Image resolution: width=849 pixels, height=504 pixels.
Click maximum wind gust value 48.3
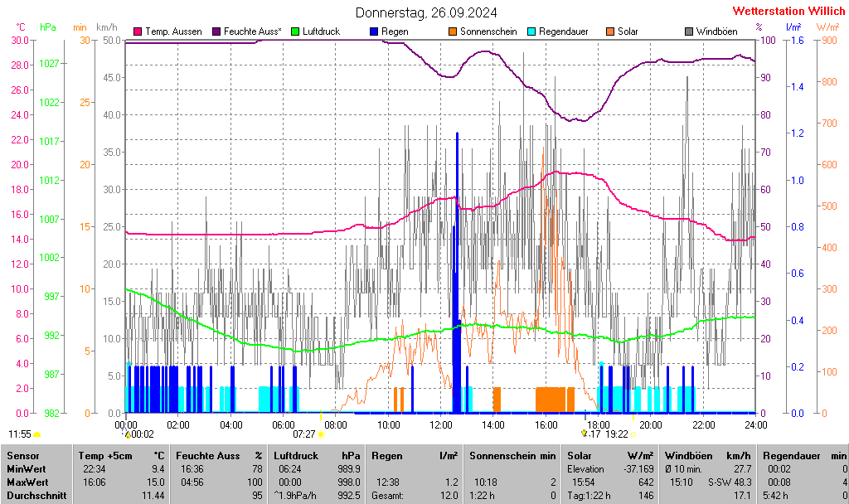[743, 482]
